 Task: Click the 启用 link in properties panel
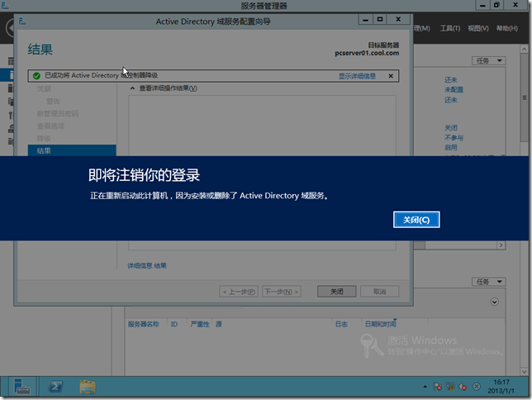(450, 147)
